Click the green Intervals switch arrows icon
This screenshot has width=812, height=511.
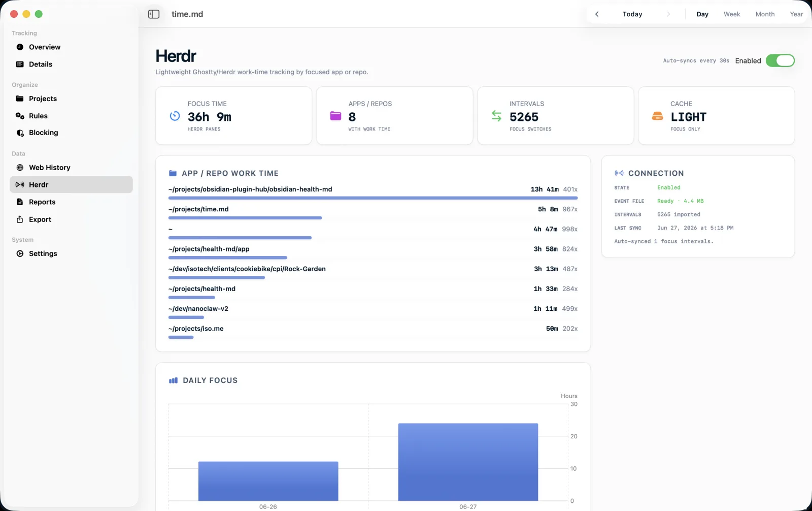pos(496,116)
